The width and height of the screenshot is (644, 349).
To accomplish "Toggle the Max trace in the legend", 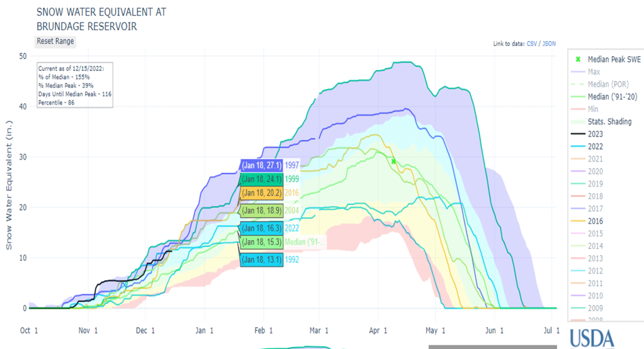I will (x=594, y=72).
